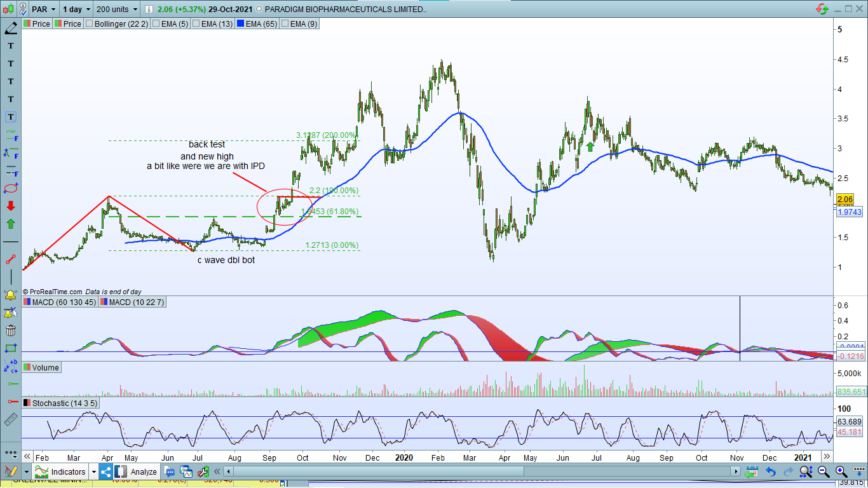Select the pencil drawing tool at top of sidebar
Image resolution: width=868 pixels, height=488 pixels.
coord(11,29)
